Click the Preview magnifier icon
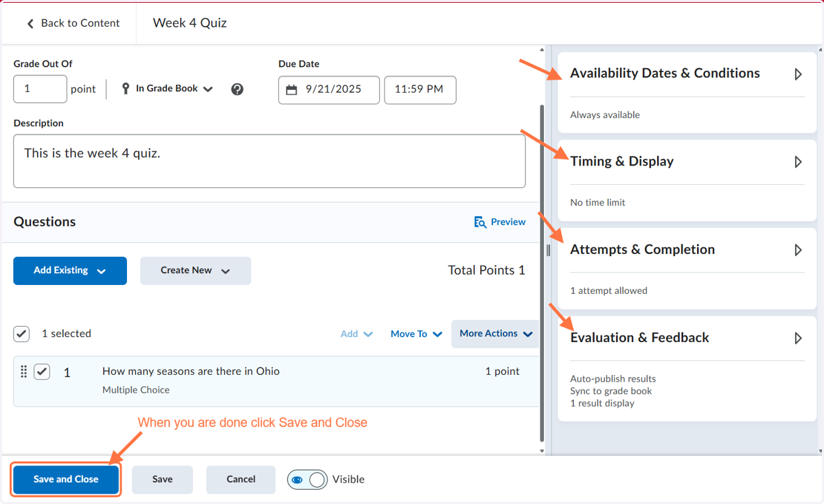This screenshot has width=824, height=504. [480, 222]
